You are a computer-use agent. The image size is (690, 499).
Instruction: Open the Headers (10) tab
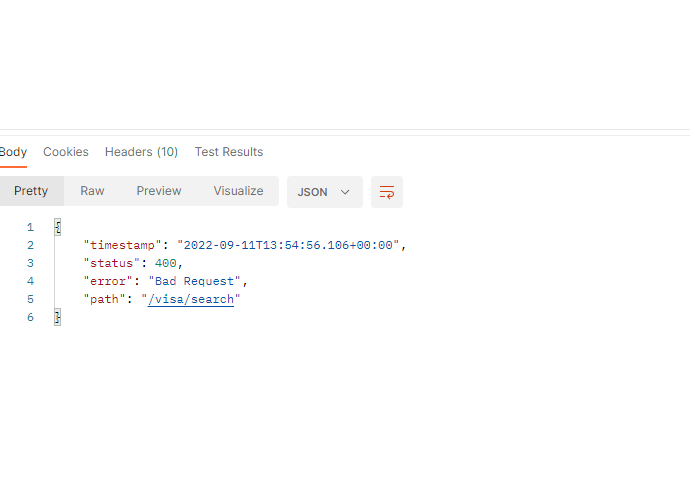click(x=141, y=152)
